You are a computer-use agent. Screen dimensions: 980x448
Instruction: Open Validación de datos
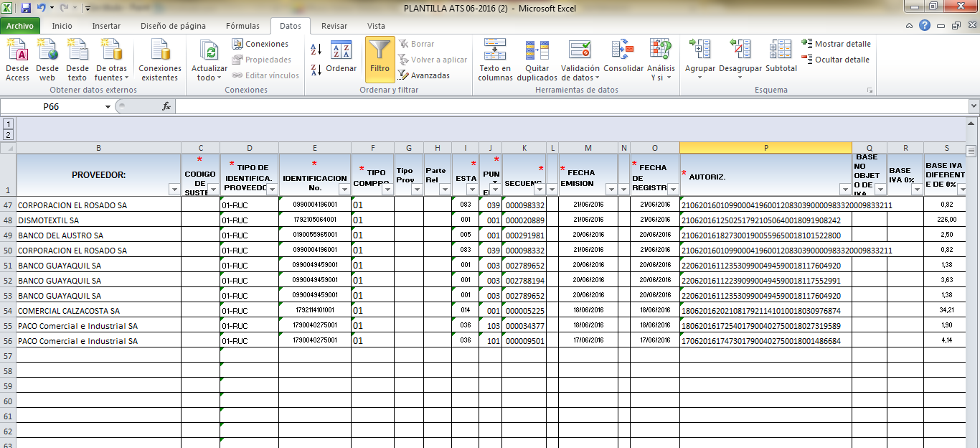tap(580, 59)
